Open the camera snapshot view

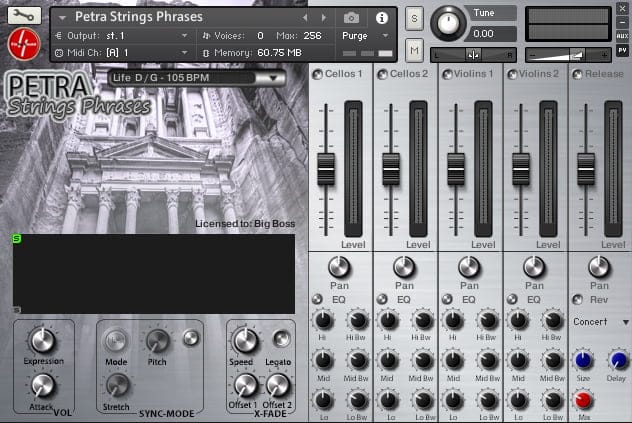click(x=351, y=18)
